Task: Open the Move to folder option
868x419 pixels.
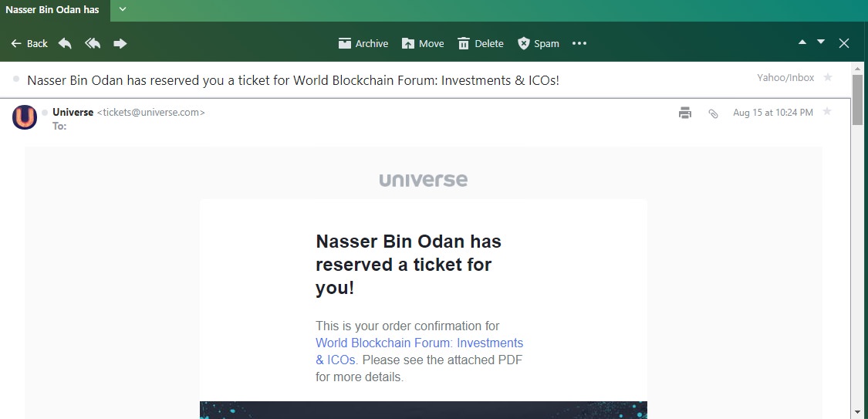Action: (x=423, y=43)
